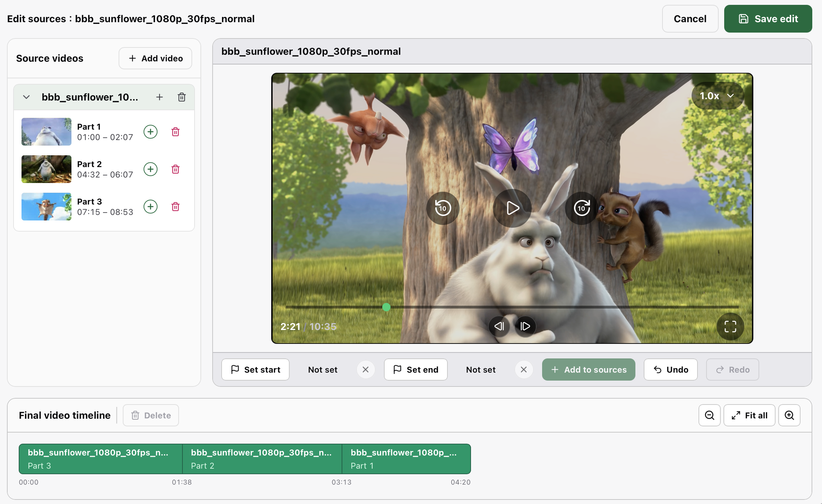Viewport: 822px width, 504px height.
Task: Open the 1.0x playback speed dropdown
Action: point(717,96)
